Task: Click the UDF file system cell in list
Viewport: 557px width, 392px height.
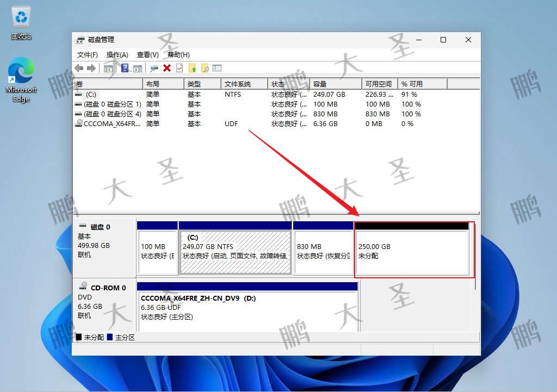Action: click(x=231, y=123)
